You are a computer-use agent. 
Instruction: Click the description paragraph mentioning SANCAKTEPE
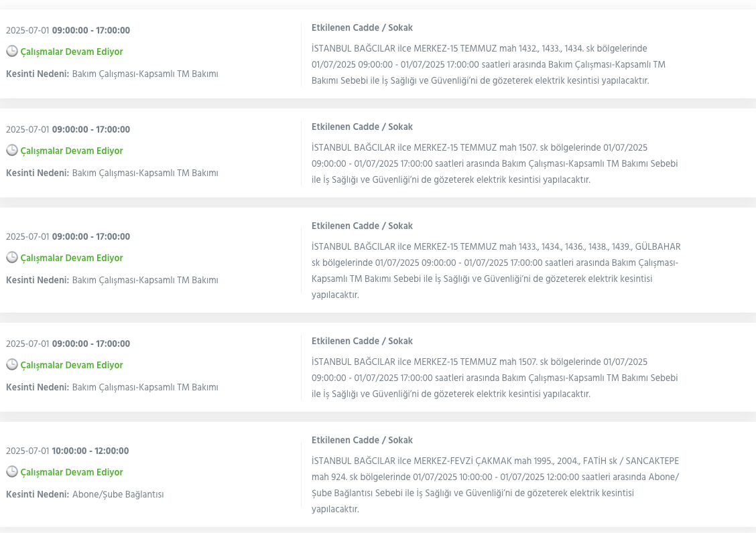point(495,485)
